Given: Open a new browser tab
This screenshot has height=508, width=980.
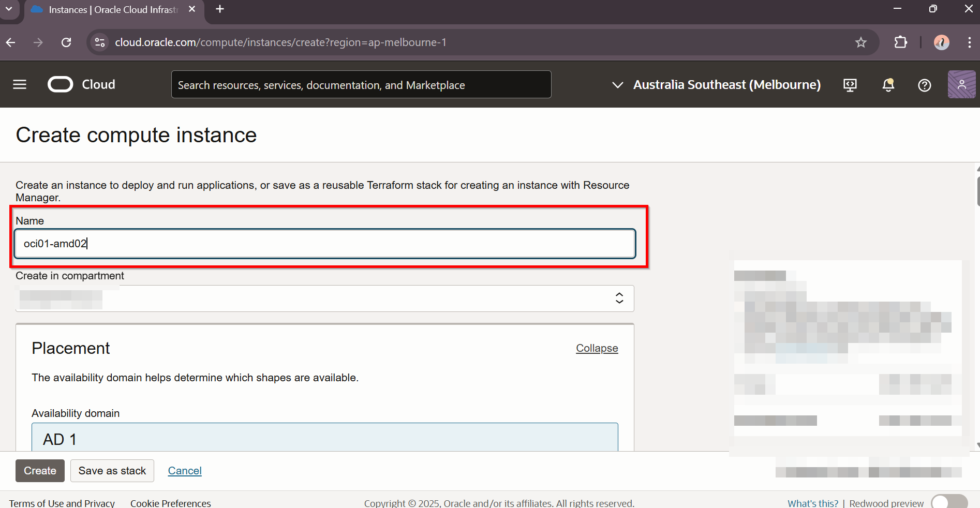Looking at the screenshot, I should pyautogui.click(x=220, y=9).
